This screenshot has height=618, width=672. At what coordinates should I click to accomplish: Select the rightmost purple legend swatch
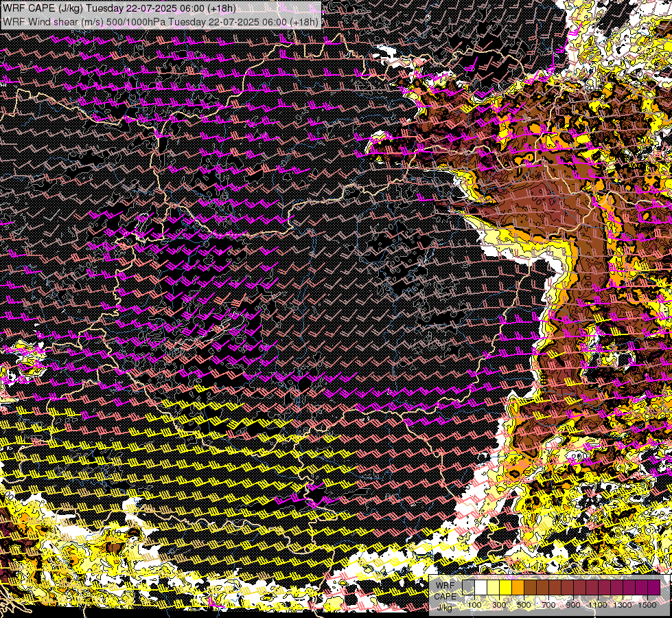(x=654, y=587)
